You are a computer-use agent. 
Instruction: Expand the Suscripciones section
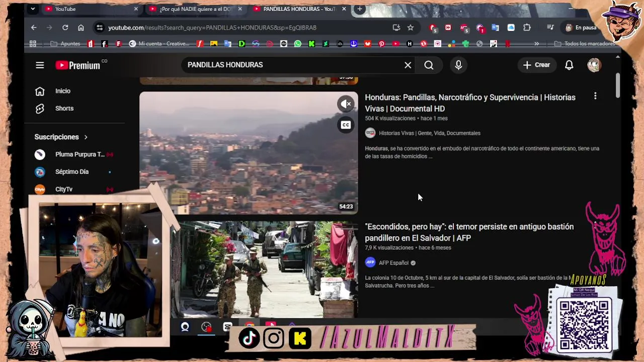[61, 137]
